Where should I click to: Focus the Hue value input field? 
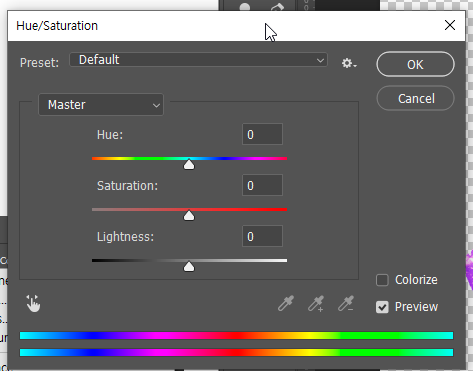point(262,134)
